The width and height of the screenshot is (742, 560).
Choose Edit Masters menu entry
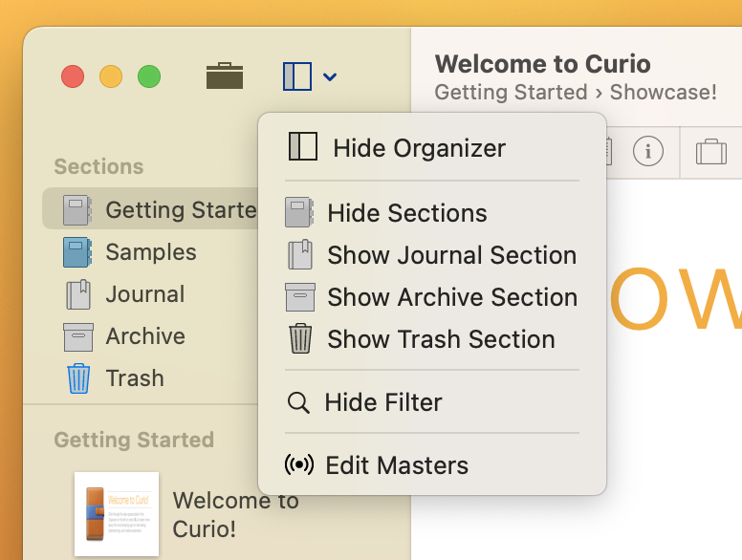[x=432, y=465]
